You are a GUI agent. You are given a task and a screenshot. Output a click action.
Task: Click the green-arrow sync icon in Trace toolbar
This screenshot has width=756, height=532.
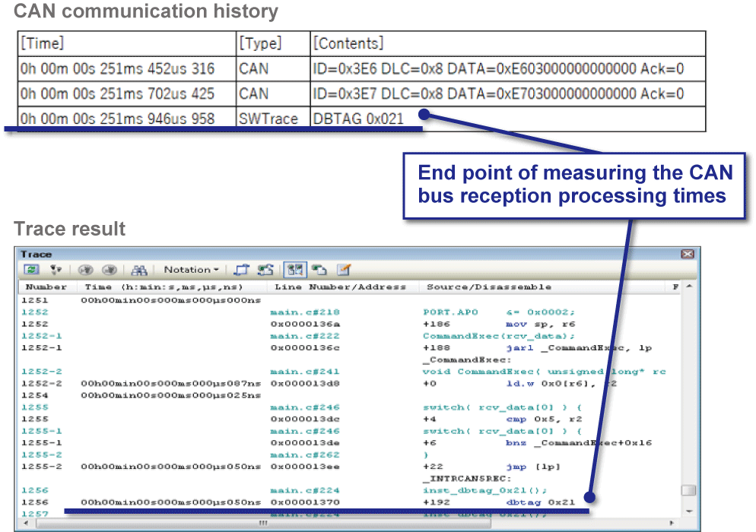click(265, 270)
